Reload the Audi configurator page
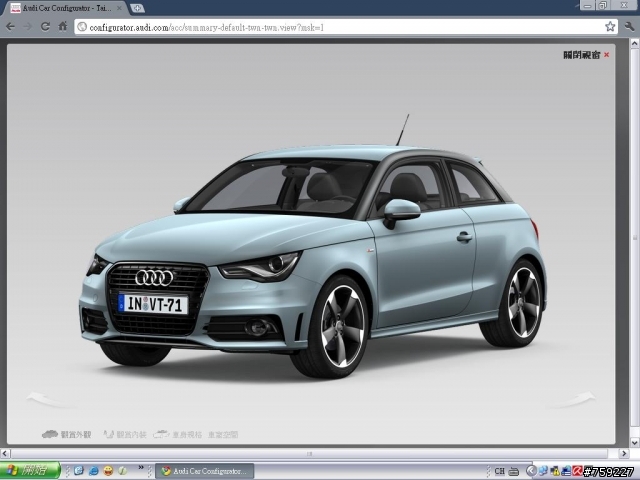The width and height of the screenshot is (640, 480). coord(45,27)
